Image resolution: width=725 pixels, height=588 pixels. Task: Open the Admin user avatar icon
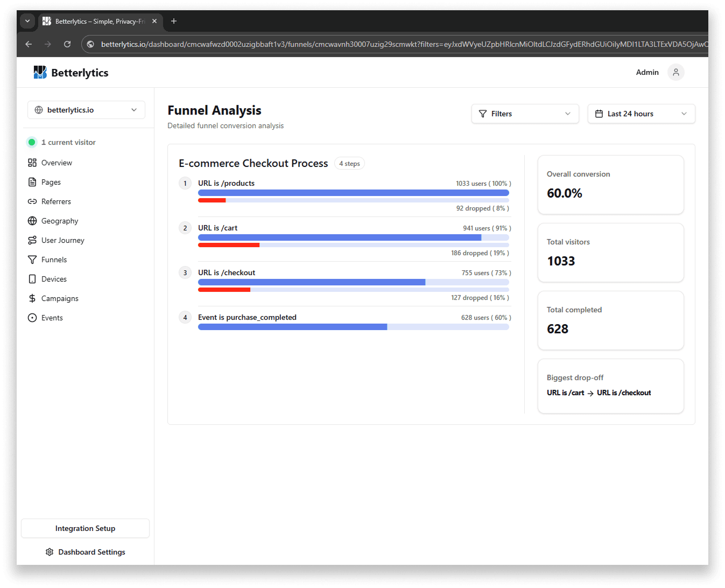click(x=675, y=72)
